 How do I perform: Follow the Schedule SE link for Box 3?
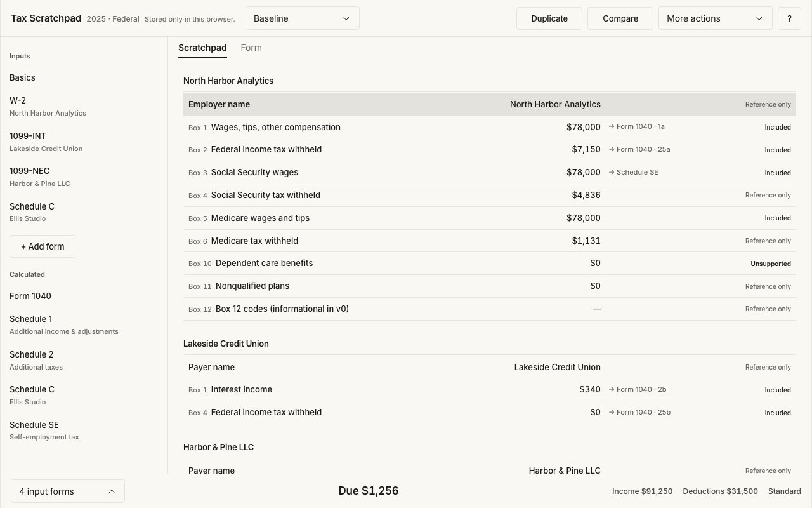coord(633,173)
